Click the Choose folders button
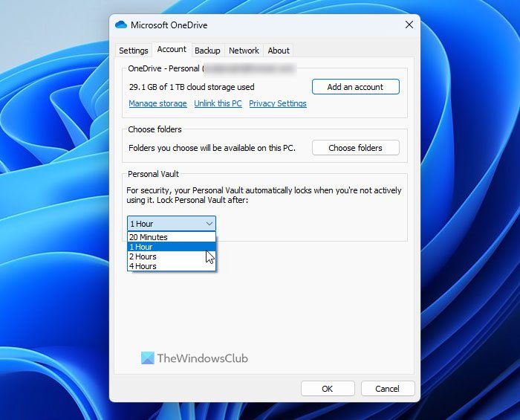The height and width of the screenshot is (420, 520). (x=356, y=148)
